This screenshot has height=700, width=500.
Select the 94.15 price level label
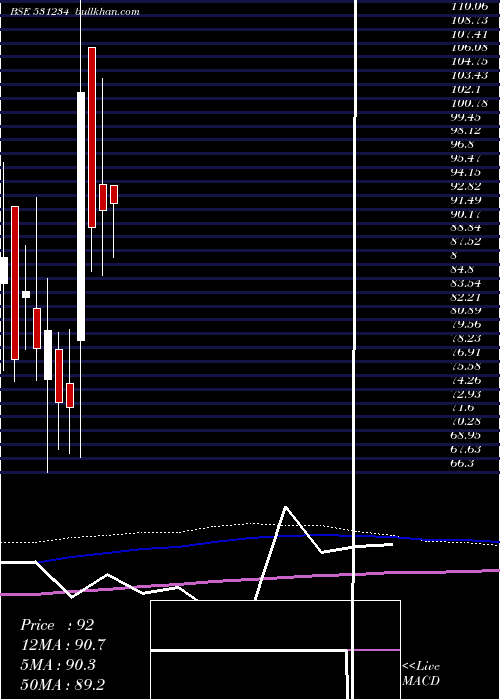coord(466,172)
